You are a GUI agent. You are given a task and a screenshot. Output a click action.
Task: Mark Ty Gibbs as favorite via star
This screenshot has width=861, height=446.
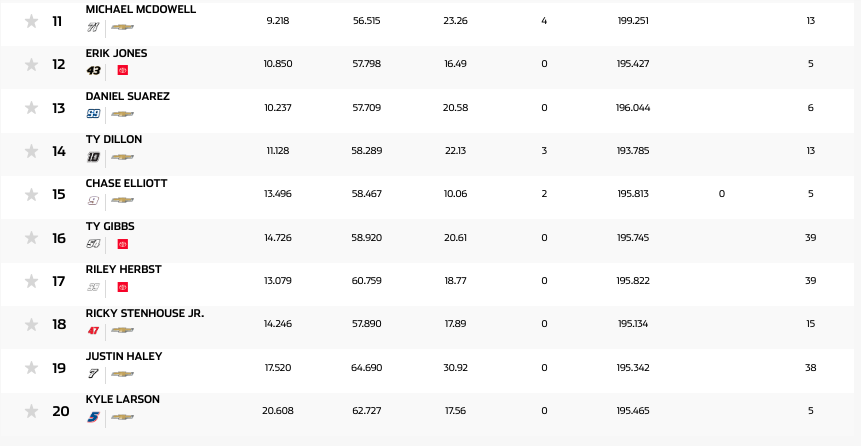[32, 238]
